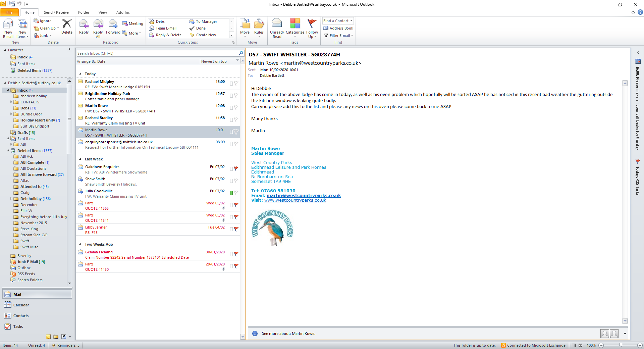The width and height of the screenshot is (644, 349).
Task: Select the Home ribbon tab
Action: (30, 12)
